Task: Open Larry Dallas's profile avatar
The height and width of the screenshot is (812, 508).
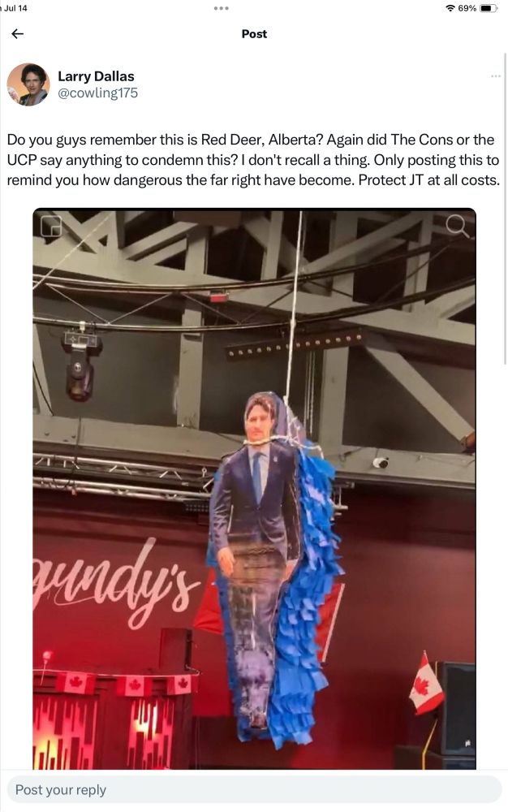Action: (28, 84)
